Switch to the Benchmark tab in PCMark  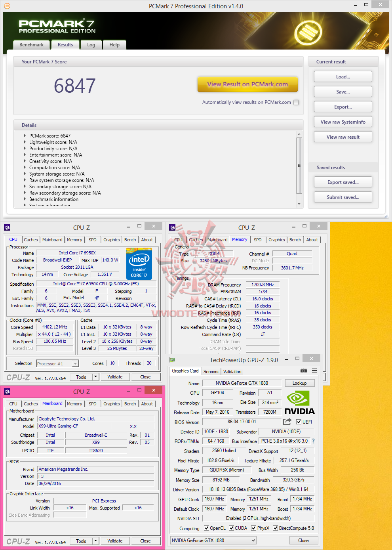coord(31,45)
